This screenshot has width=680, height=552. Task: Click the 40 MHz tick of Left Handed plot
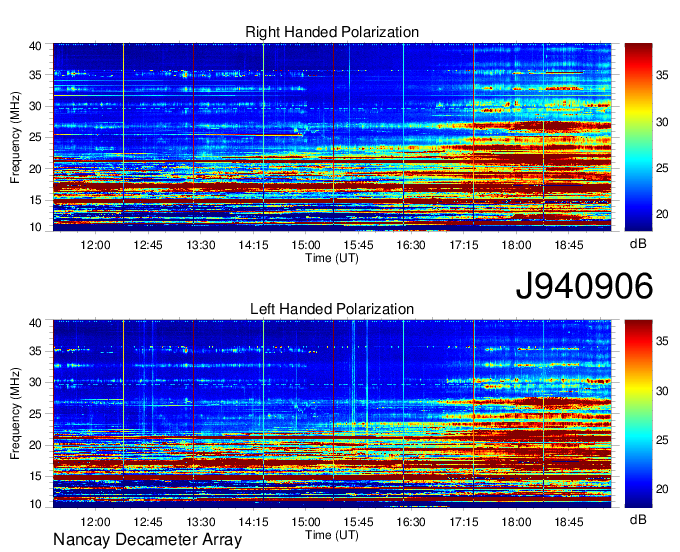pos(35,322)
